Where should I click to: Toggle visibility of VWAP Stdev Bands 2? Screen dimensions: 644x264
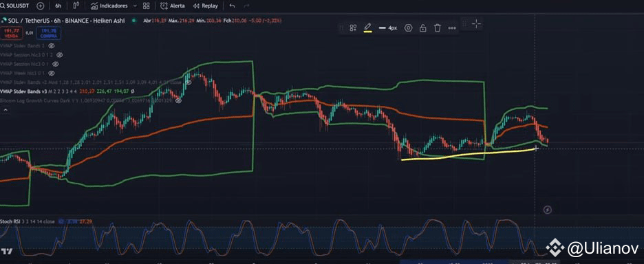52,46
